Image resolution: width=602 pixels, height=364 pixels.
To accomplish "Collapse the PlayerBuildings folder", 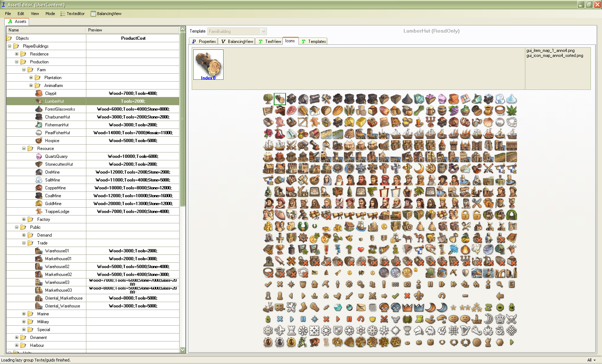I will [x=10, y=46].
